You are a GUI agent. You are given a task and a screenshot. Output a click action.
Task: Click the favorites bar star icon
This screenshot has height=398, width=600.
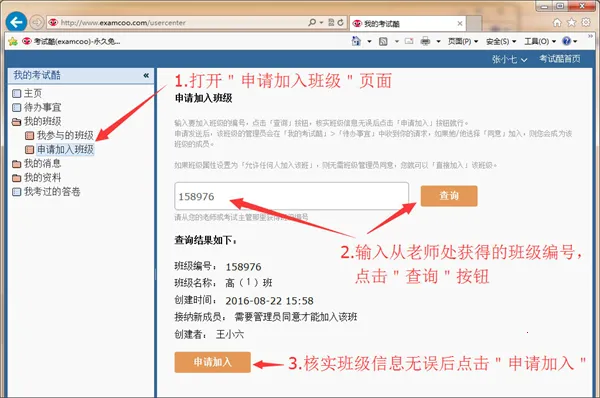coord(13,41)
